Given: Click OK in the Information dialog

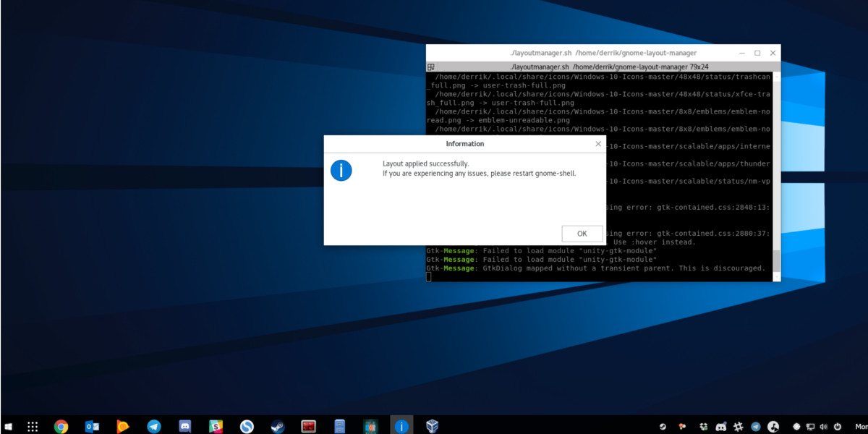Looking at the screenshot, I should pos(582,234).
